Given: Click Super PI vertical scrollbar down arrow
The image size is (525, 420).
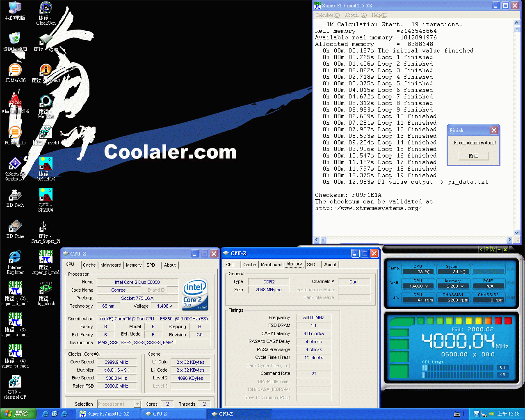Looking at the screenshot, I should pyautogui.click(x=516, y=233).
